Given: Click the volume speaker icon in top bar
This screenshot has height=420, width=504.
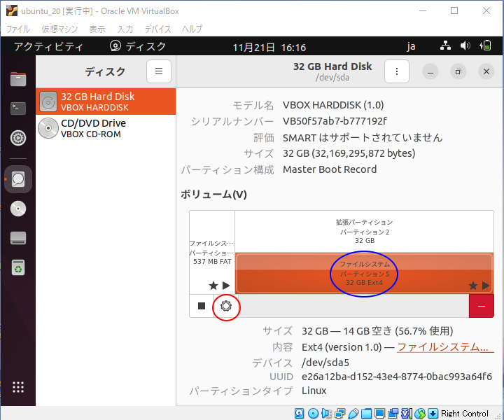Looking at the screenshot, I should 465,45.
